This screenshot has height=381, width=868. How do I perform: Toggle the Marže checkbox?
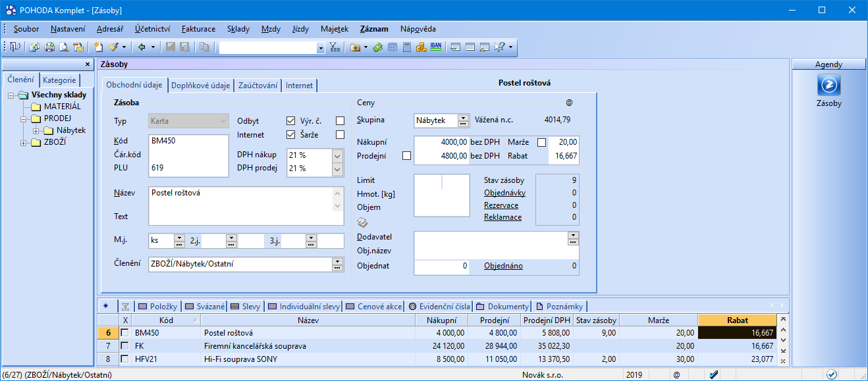click(x=541, y=142)
